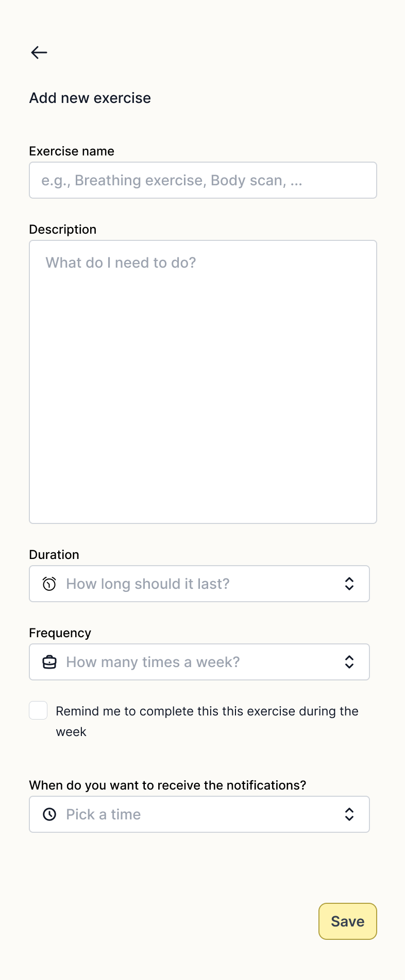Click the Save button
Image resolution: width=405 pixels, height=980 pixels.
pyautogui.click(x=347, y=921)
